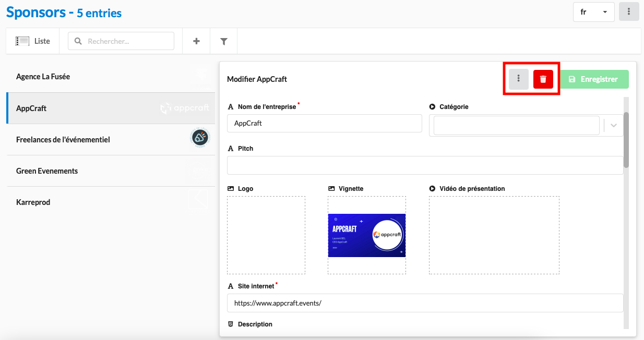Image resolution: width=644 pixels, height=340 pixels.
Task: Click the Liste view icon
Action: [22, 41]
